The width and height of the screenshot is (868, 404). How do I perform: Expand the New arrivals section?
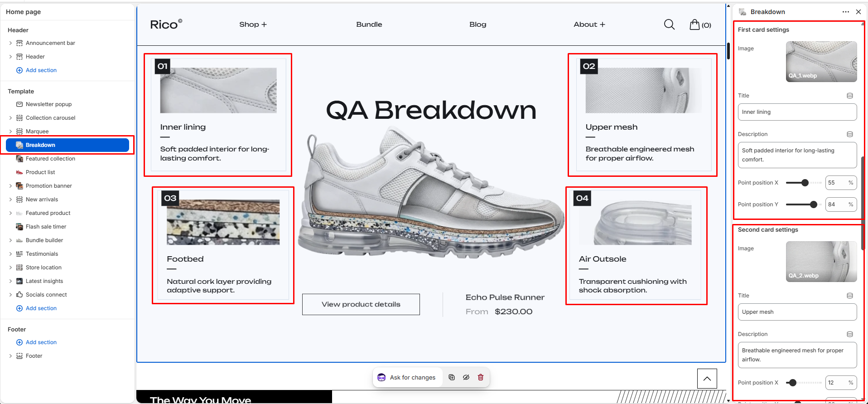10,200
